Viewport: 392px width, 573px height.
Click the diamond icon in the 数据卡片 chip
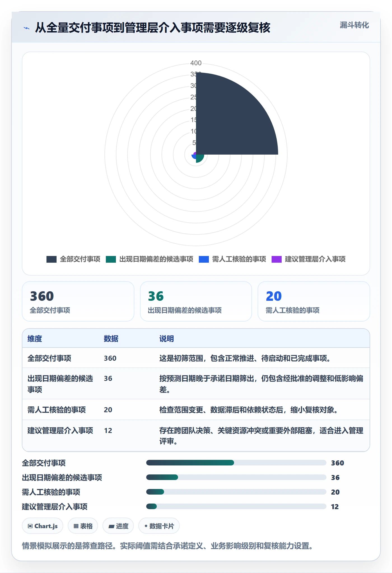pyautogui.click(x=146, y=526)
